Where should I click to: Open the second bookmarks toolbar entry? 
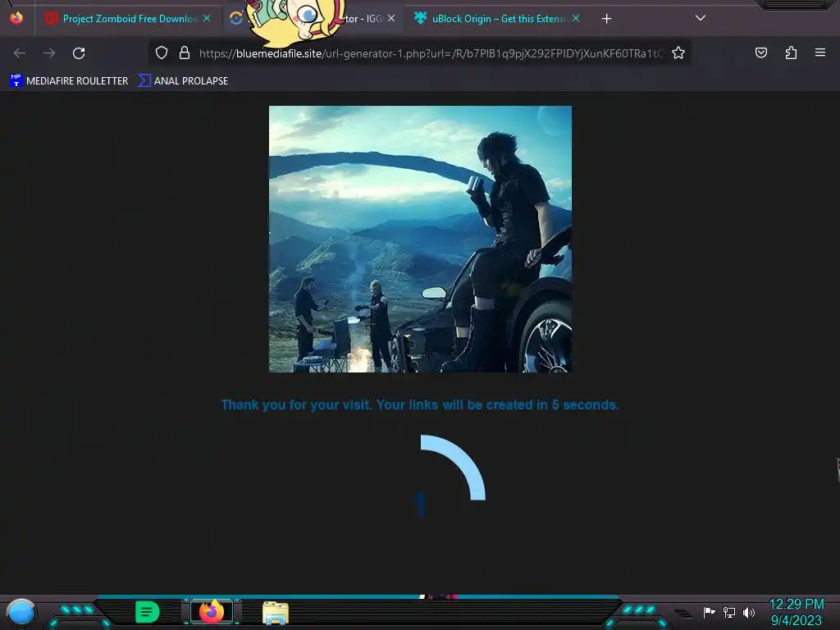(x=183, y=81)
